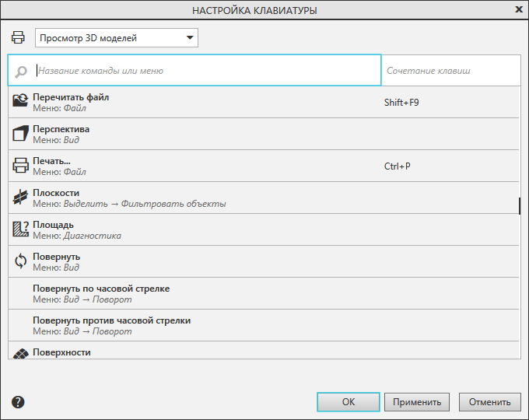Click the Перечитать файл command icon

click(x=20, y=102)
